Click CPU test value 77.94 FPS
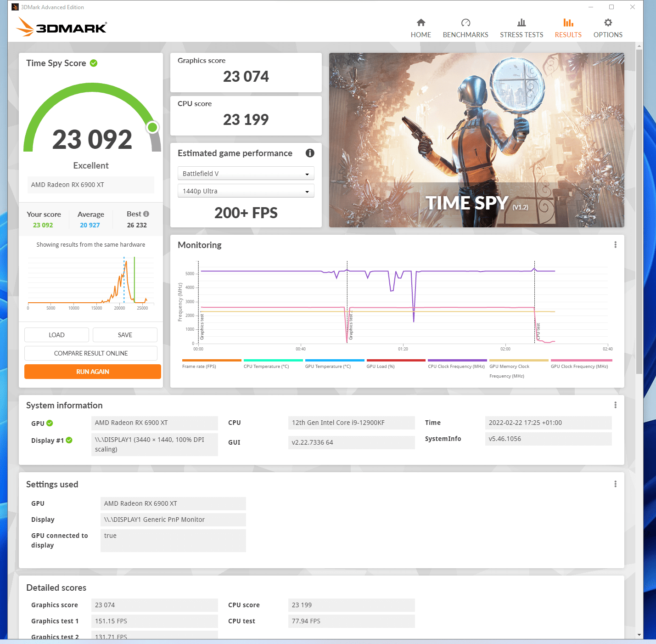Screen dimensions: 656x644 (x=352, y=621)
